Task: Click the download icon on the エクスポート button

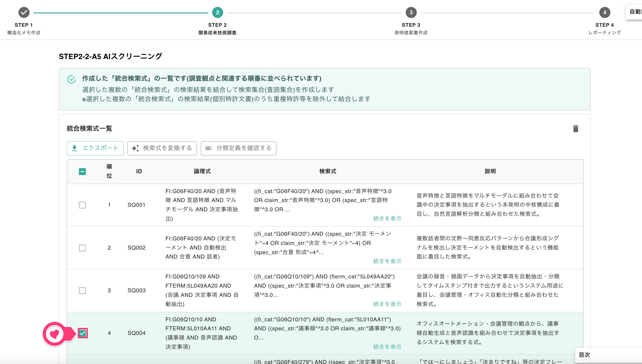Action: 75,148
